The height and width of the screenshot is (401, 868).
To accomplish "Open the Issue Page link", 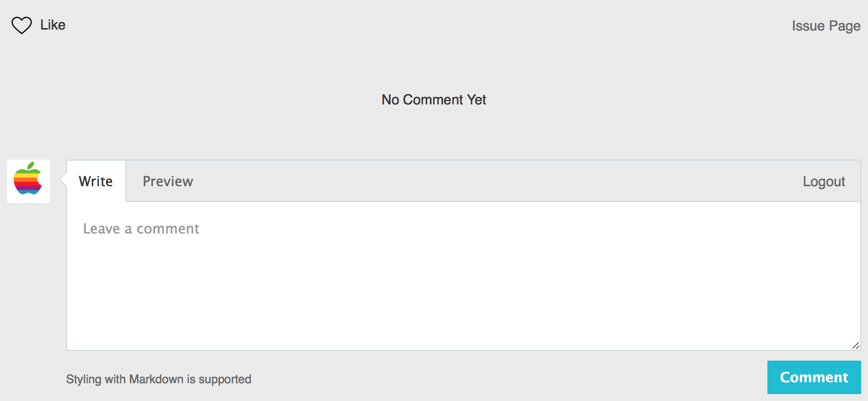I will pos(826,26).
